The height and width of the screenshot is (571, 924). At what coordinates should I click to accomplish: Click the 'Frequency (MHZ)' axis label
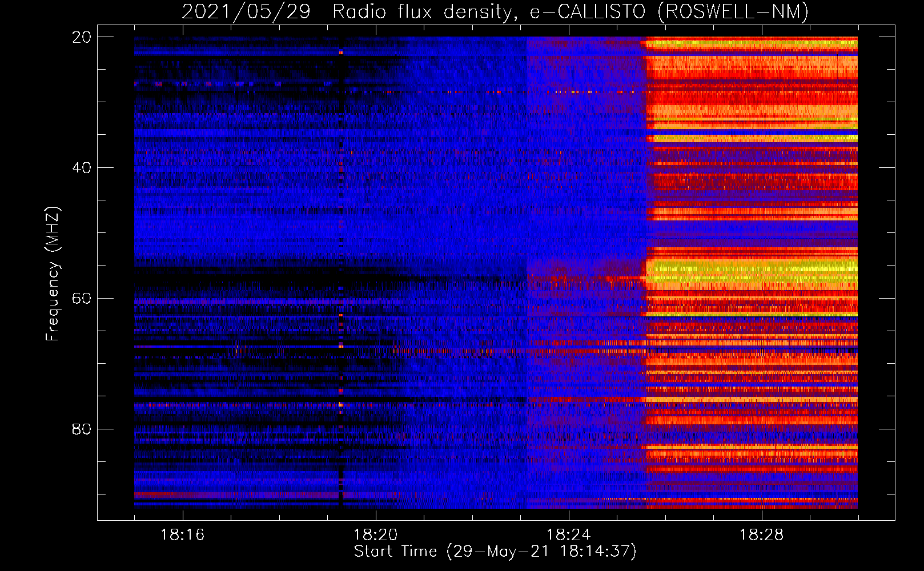coord(53,274)
